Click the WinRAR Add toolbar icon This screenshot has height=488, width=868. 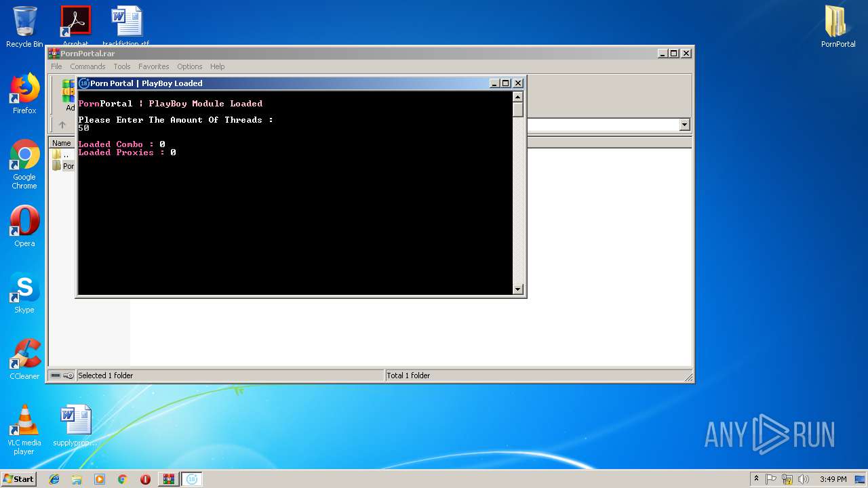68,96
